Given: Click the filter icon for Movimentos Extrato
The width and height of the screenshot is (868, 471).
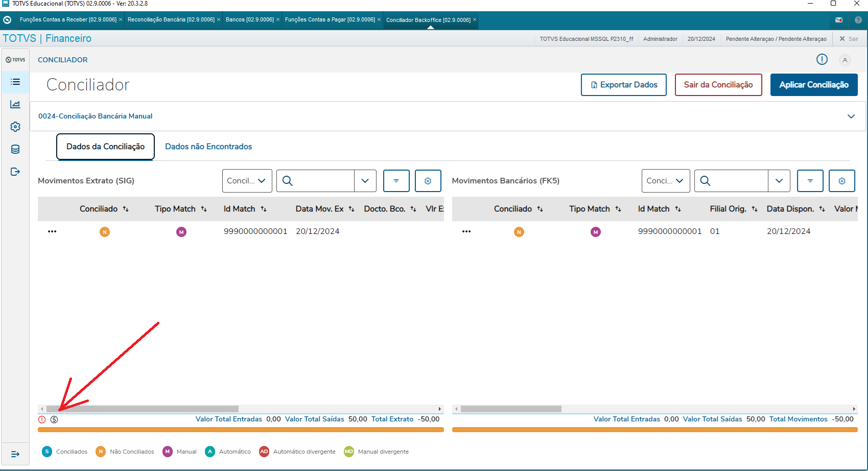Looking at the screenshot, I should pos(396,181).
